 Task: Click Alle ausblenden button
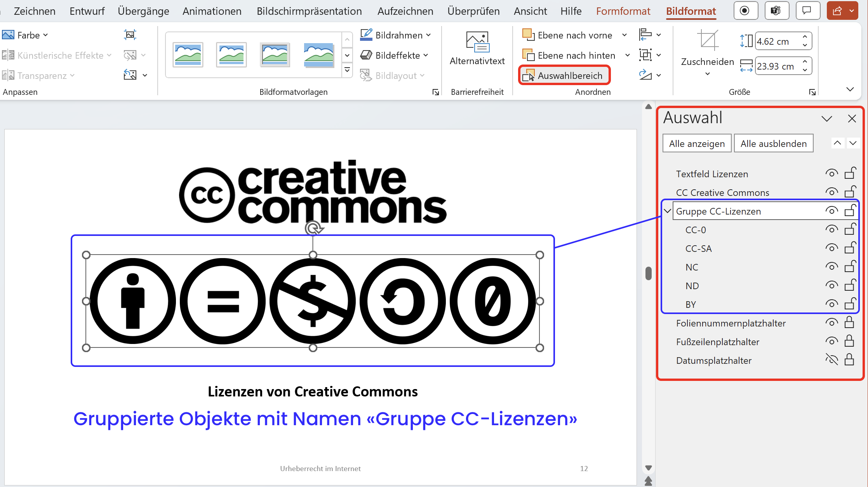click(x=774, y=143)
